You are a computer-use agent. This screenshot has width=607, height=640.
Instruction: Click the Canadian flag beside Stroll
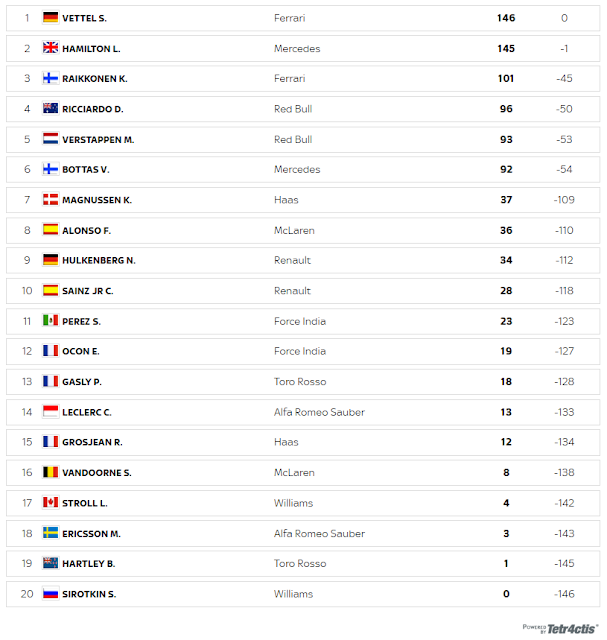click(x=51, y=502)
